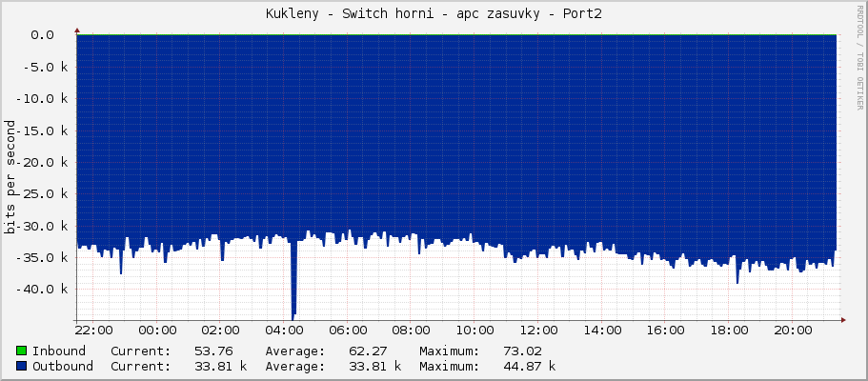868x381 pixels.
Task: Click the Outbound legend label
Action: (x=63, y=367)
